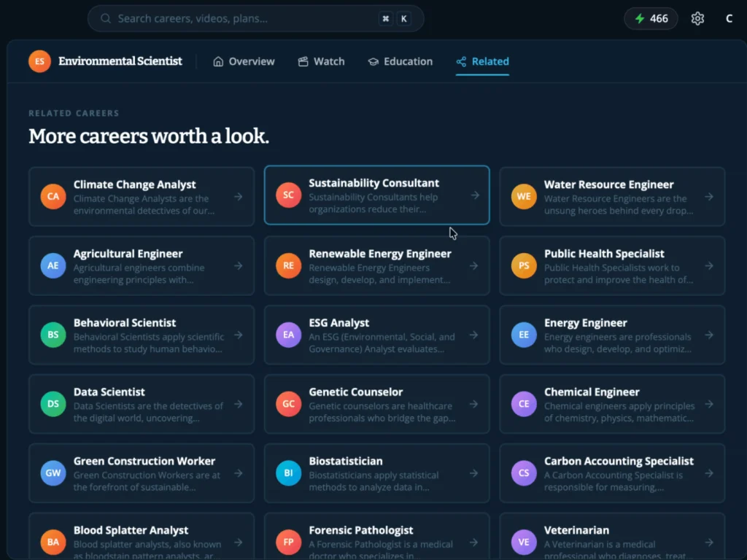Screen dimensions: 747x560
Task: Click the SC Sustainability Consultant avatar
Action: pos(288,195)
